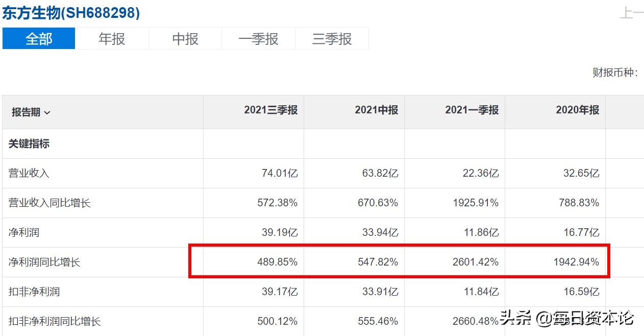
Task: Select the 扣非净利润 row label
Action: coord(34,292)
